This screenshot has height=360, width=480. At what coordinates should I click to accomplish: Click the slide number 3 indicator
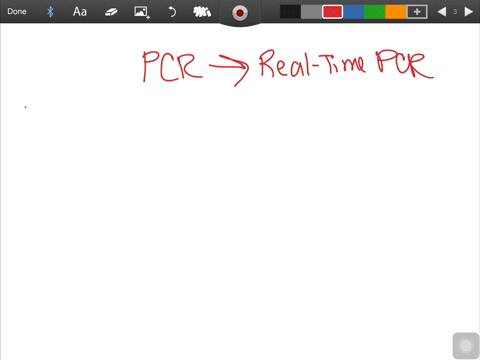coord(455,12)
